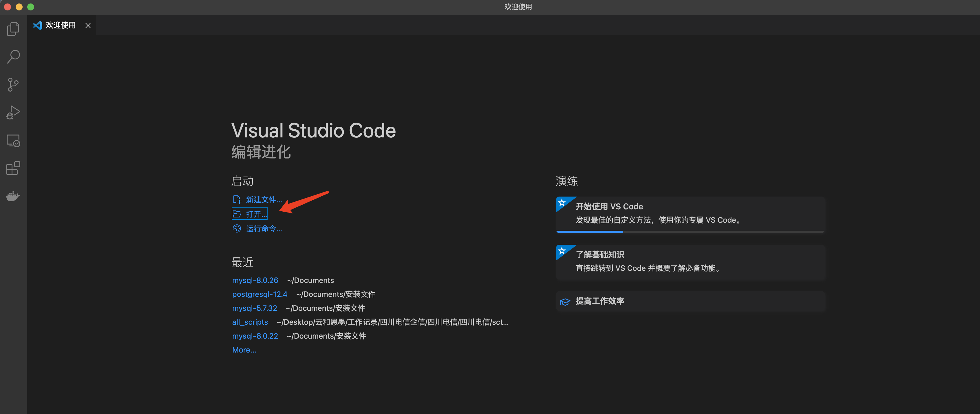The width and height of the screenshot is (980, 414).
Task: Open recent folder postgresql-12.4
Action: pos(259,294)
